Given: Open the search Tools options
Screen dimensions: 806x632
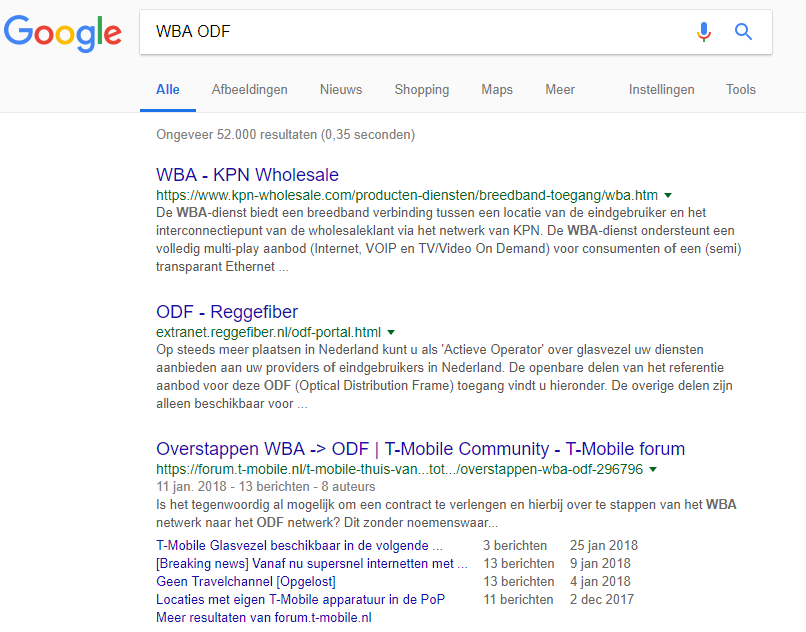Looking at the screenshot, I should tap(740, 89).
